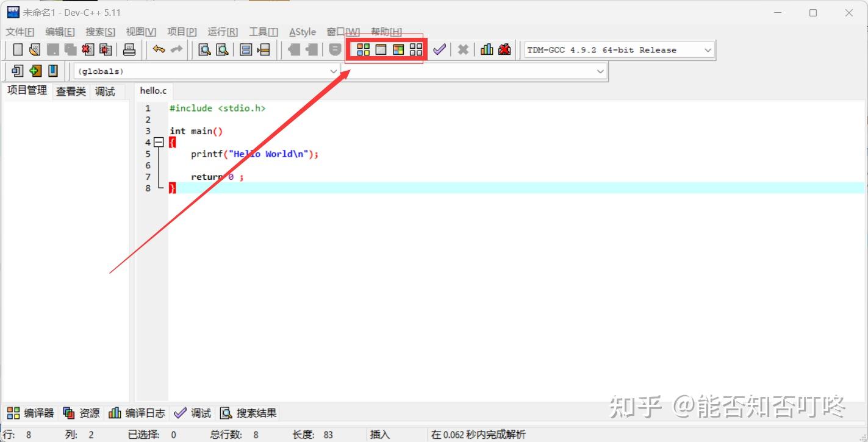Click the Print toolbar icon
Viewport: 868px width, 442px height.
(x=129, y=50)
